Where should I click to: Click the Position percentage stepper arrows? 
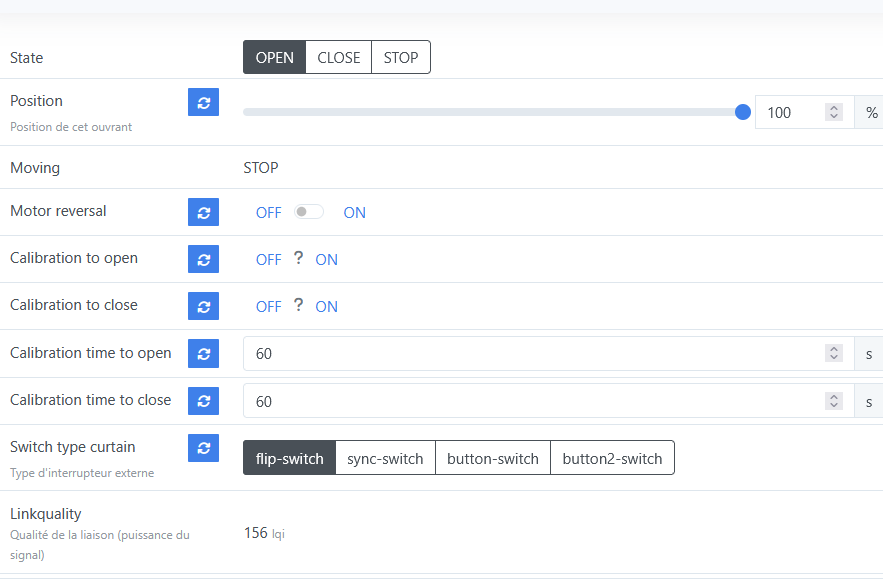point(833,112)
